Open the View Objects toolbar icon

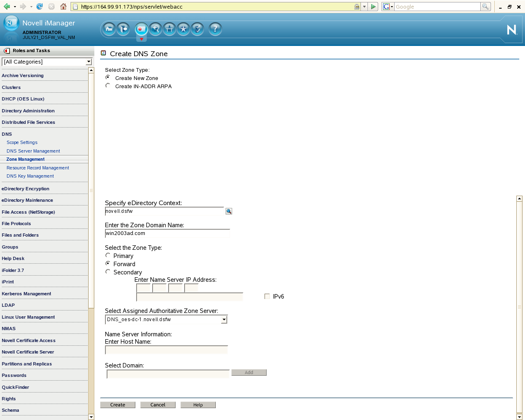pyautogui.click(x=155, y=29)
